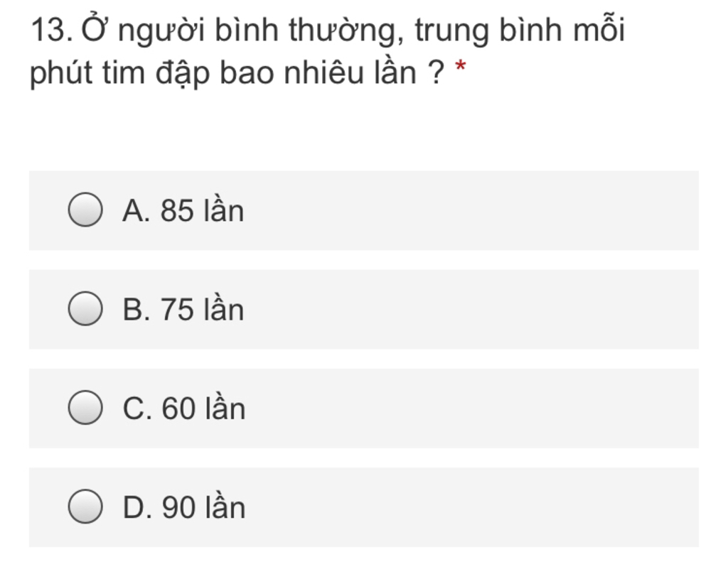
Task: Select the radio button for option A
Action: [85, 211]
